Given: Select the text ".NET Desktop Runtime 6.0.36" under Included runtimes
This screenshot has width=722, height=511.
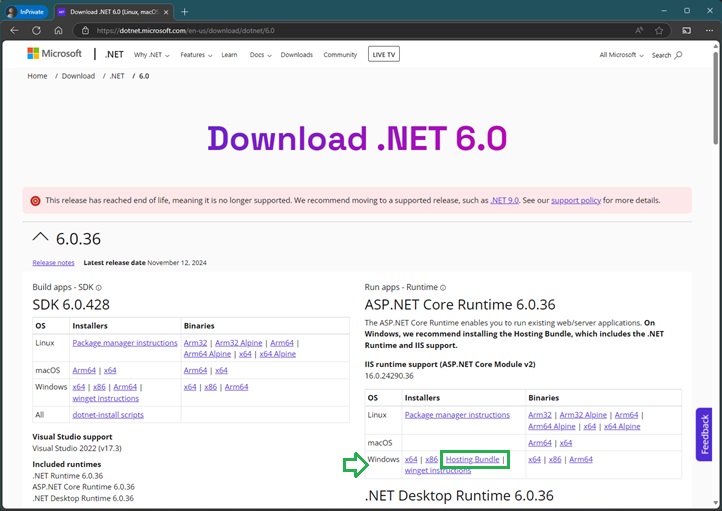Looking at the screenshot, I should 83,498.
